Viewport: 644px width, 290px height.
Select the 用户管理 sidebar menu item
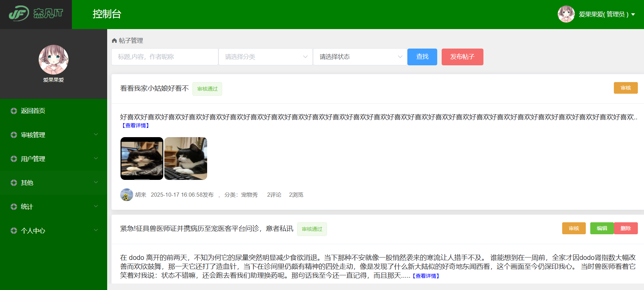coord(53,159)
